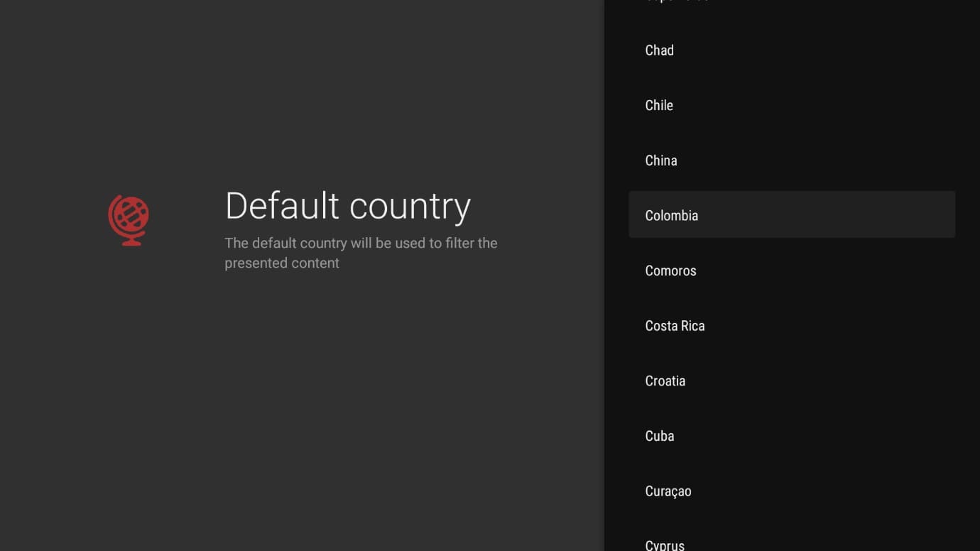Set Cuba as default country
Screen dimensions: 980x551
tap(659, 436)
